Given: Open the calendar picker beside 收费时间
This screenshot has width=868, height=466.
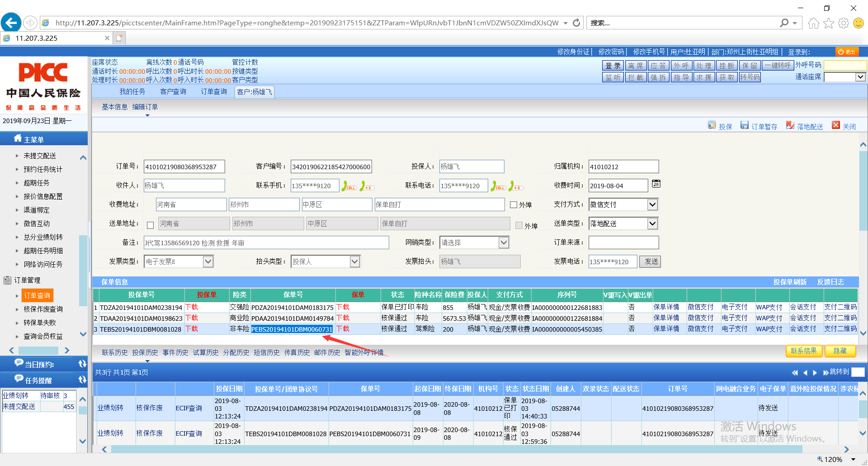Looking at the screenshot, I should pyautogui.click(x=656, y=184).
